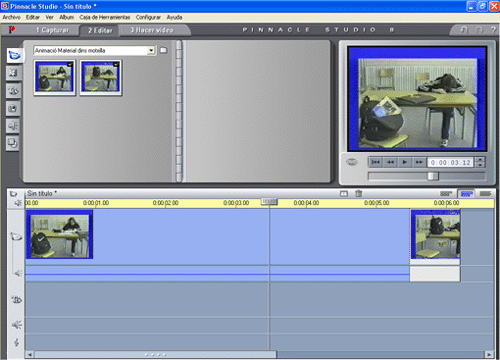
Task: Click the timeline horizontal scrollbar thumb
Action: [155, 354]
